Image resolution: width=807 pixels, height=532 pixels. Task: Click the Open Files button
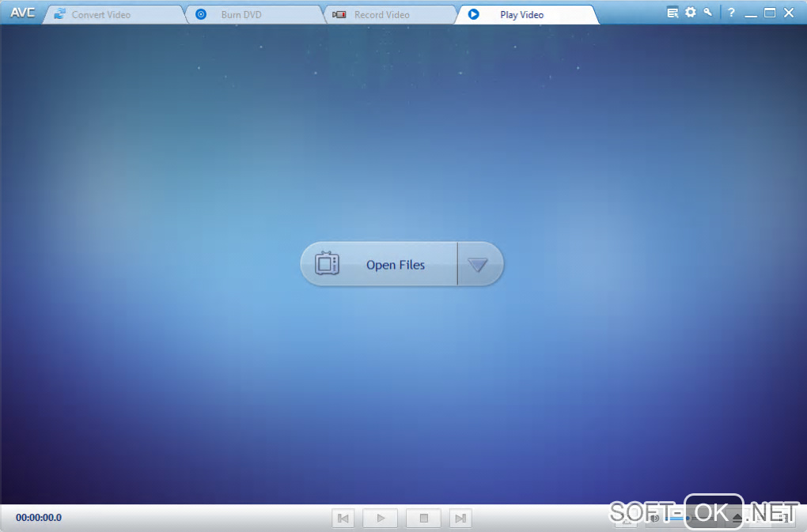coord(379,264)
